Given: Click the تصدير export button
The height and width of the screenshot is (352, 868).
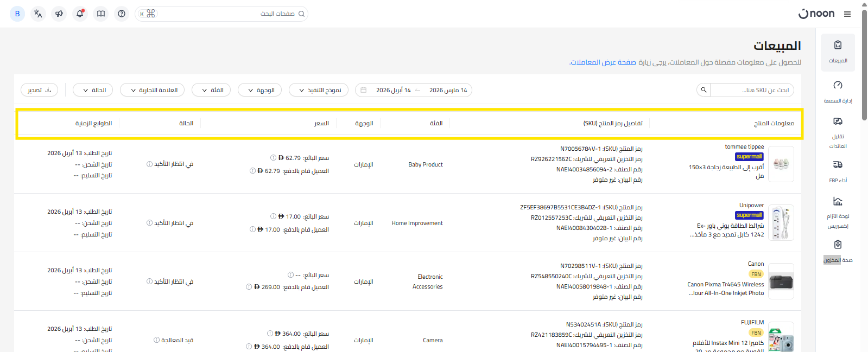Looking at the screenshot, I should (39, 90).
